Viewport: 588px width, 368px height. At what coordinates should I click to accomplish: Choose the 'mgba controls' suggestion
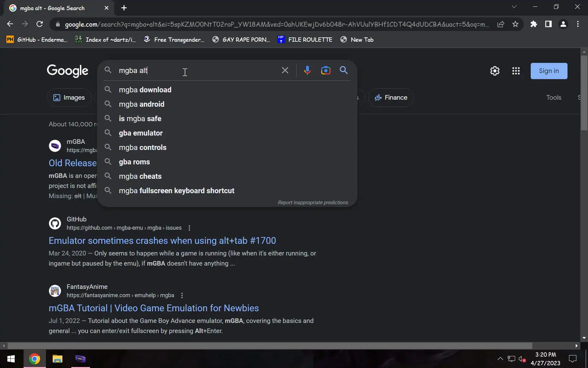(x=142, y=148)
